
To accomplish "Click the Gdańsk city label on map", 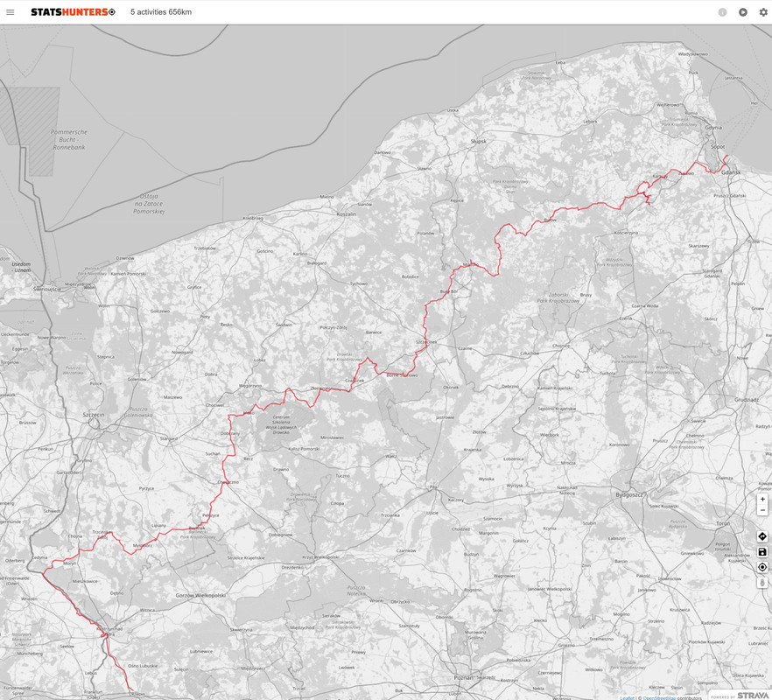I will pyautogui.click(x=731, y=172).
